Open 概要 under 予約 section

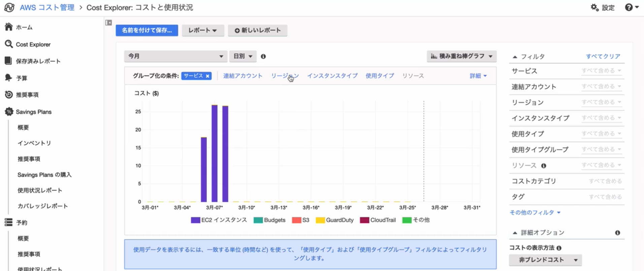pyautogui.click(x=23, y=238)
